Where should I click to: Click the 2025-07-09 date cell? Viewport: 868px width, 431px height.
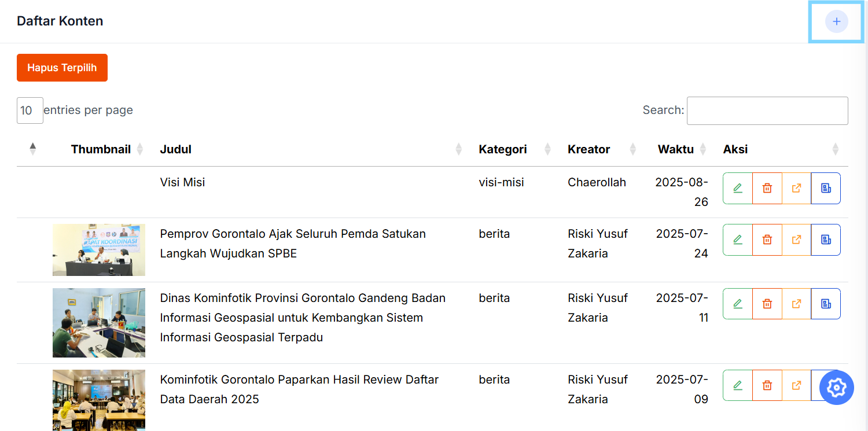[x=682, y=389]
